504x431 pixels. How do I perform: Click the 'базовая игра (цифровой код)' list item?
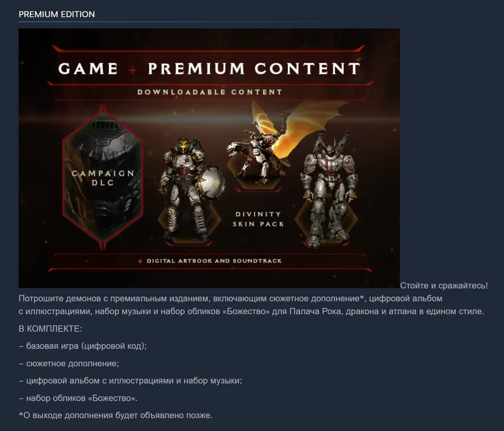click(x=83, y=346)
